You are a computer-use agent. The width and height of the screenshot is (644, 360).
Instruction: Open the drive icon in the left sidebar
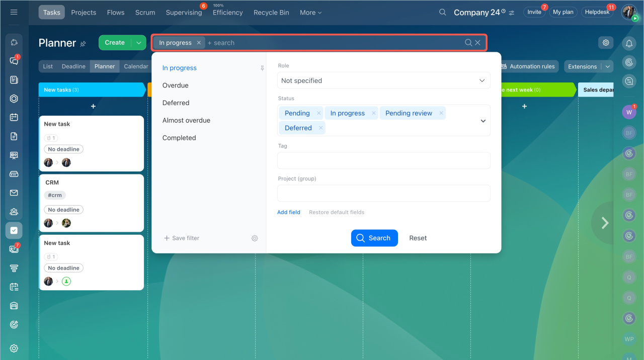point(14,174)
